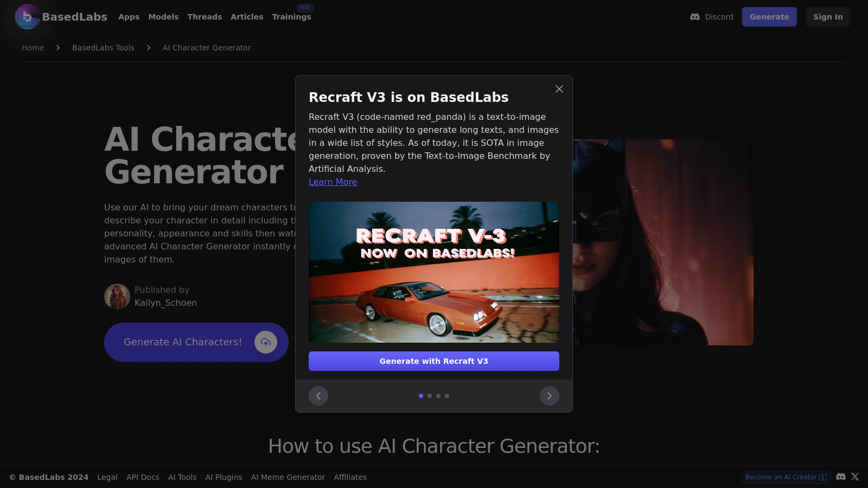Open the Apps menu
Screen dimensions: 868x488
pyautogui.click(x=129, y=17)
